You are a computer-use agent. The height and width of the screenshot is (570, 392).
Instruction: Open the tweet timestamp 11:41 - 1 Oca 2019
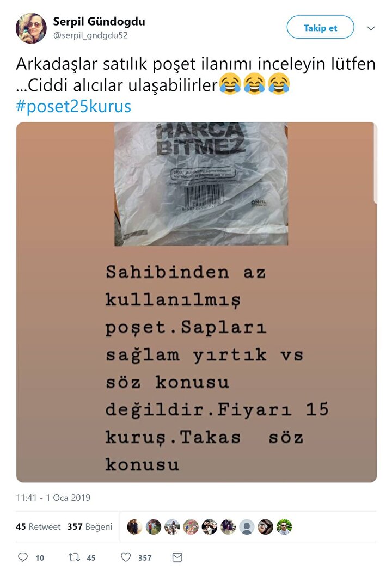coord(53,498)
